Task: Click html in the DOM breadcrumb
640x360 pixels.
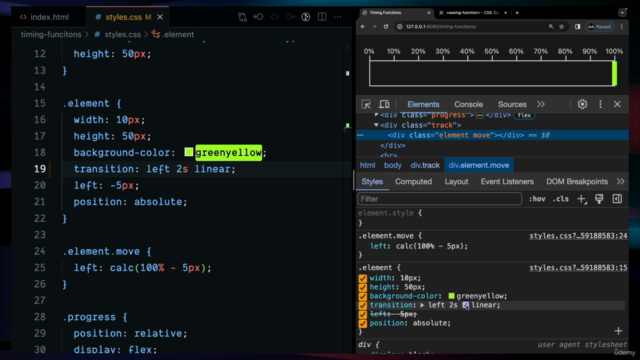Action: click(x=367, y=165)
